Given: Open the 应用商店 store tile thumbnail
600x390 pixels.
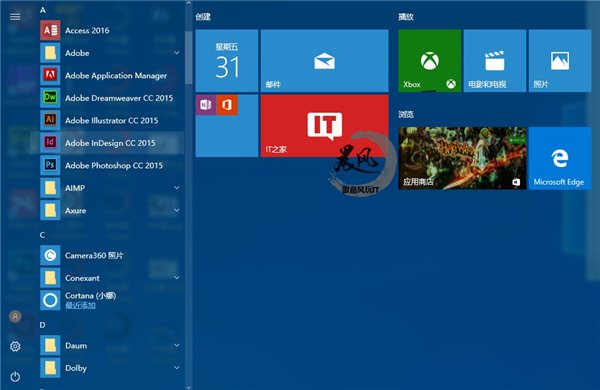Looking at the screenshot, I should point(462,158).
